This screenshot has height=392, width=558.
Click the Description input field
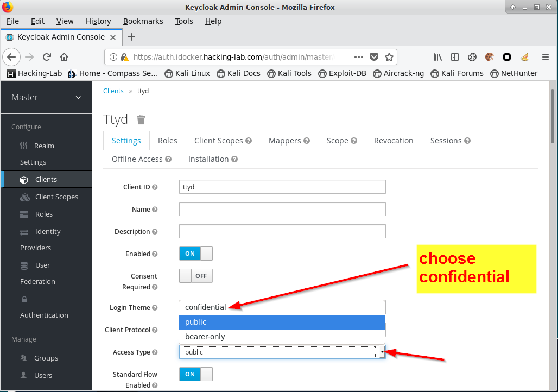tap(282, 231)
